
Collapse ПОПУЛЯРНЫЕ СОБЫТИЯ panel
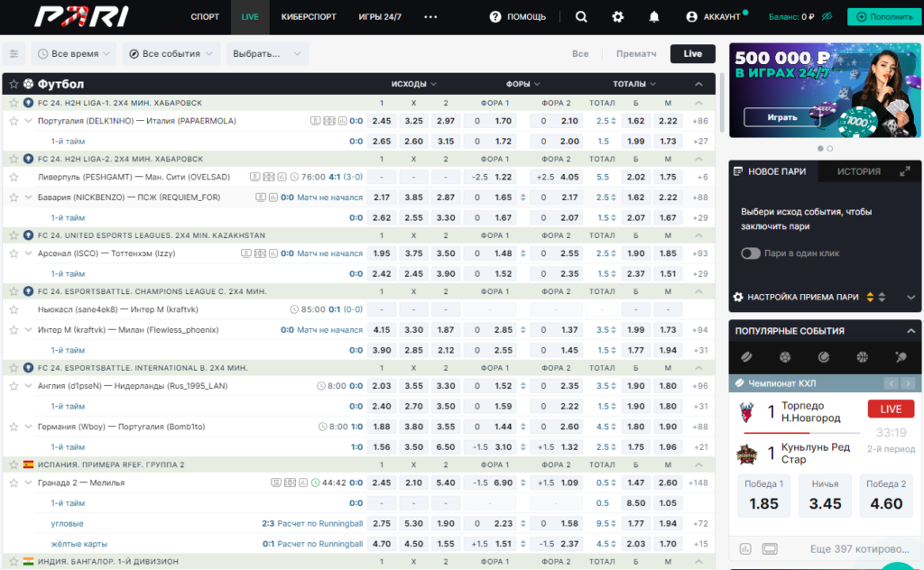coord(910,331)
